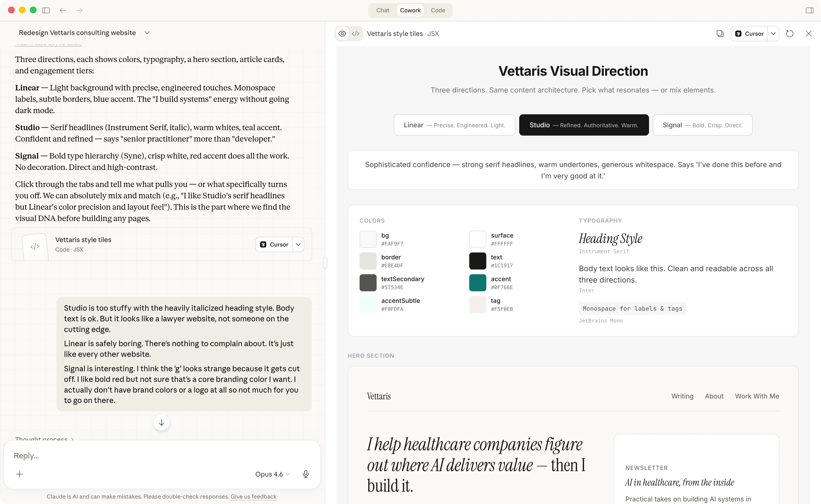This screenshot has width=821, height=504.
Task: Click the Give us feedback link
Action: pos(253,496)
